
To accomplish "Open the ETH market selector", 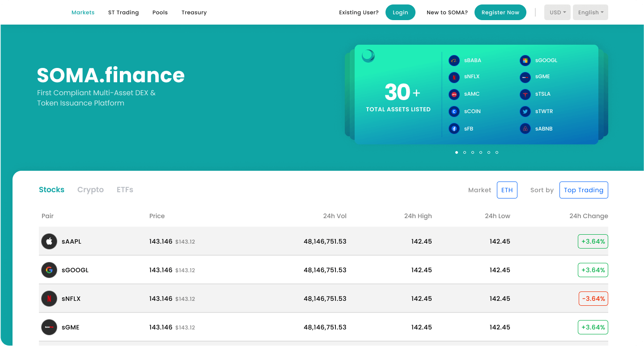I will click(507, 190).
